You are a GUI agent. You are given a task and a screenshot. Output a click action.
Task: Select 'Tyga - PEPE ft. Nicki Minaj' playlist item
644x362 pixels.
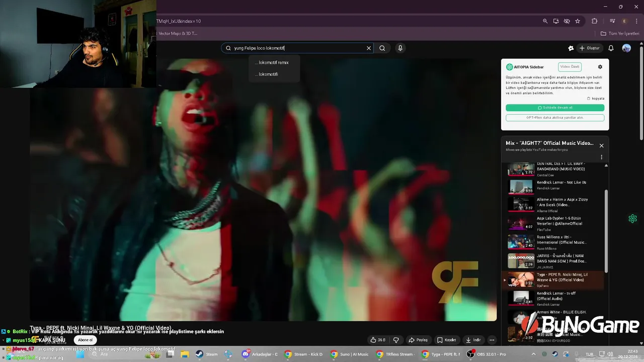pyautogui.click(x=553, y=280)
